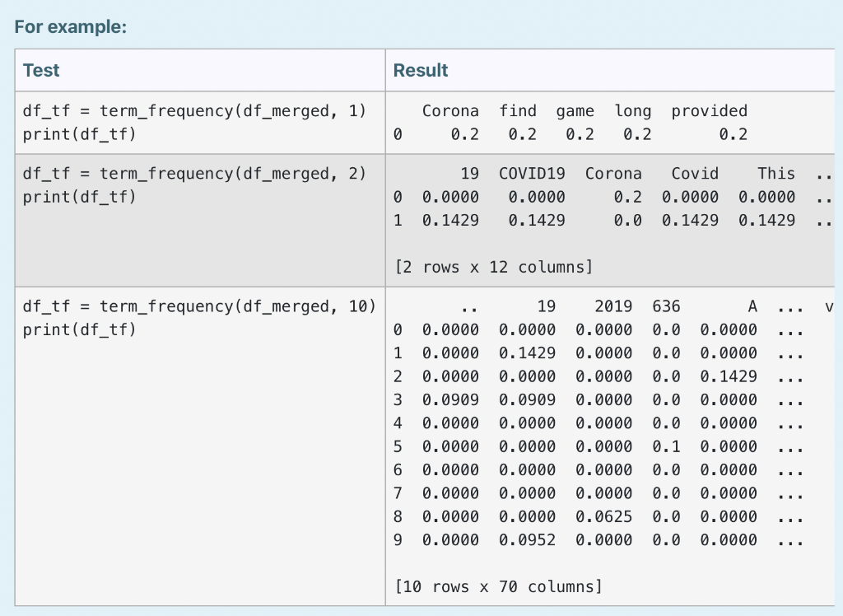Click the 0.0625 value in row 8
This screenshot has width=843, height=616.
click(x=603, y=516)
